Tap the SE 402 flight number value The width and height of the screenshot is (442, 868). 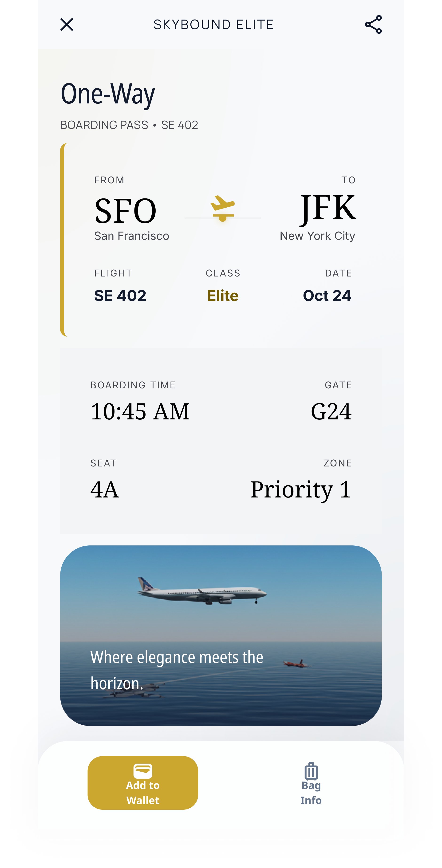pyautogui.click(x=120, y=296)
